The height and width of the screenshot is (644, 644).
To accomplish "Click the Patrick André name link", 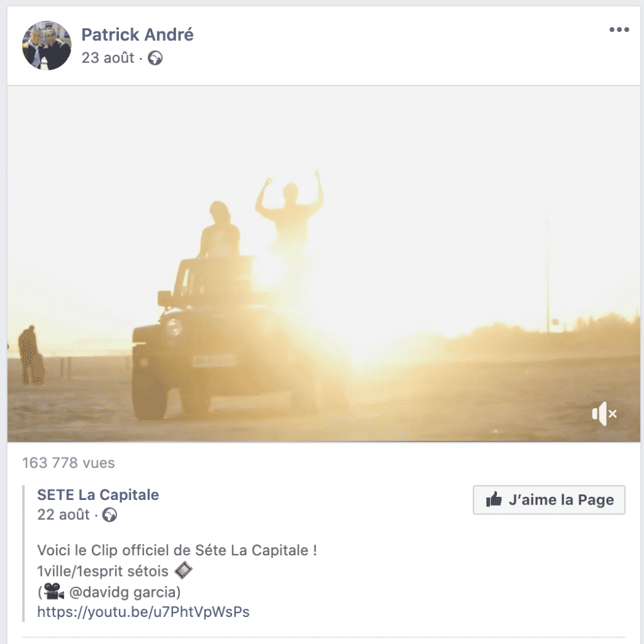I will click(137, 35).
